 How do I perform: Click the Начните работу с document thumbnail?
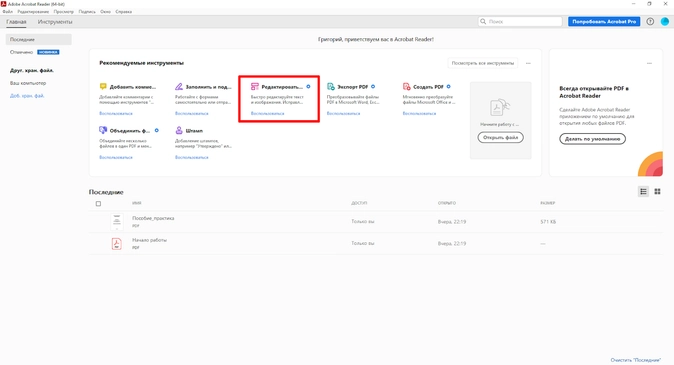pos(499,107)
